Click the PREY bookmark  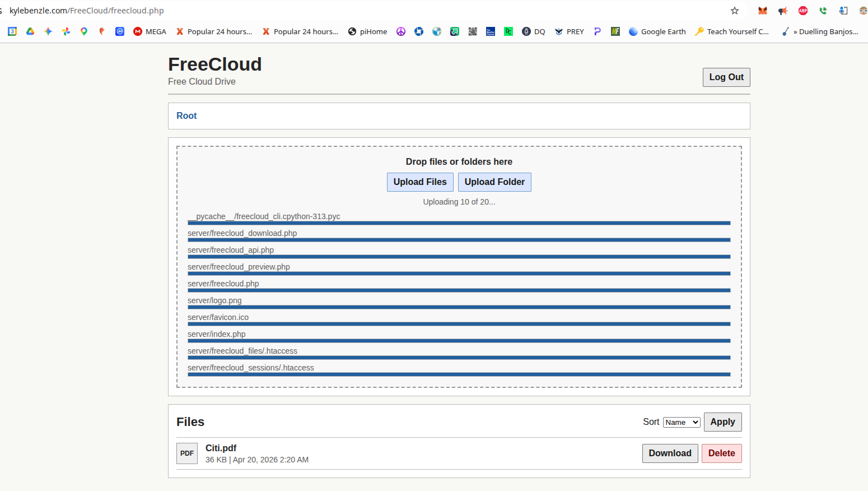(x=569, y=31)
